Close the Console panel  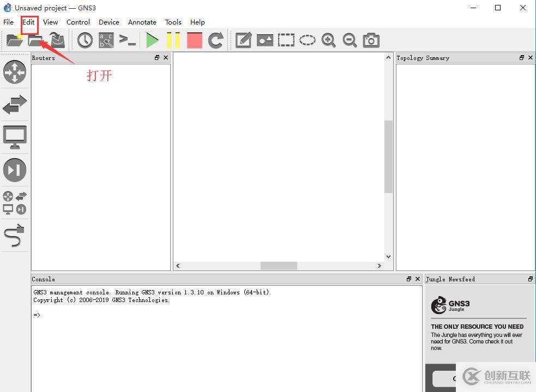pyautogui.click(x=418, y=279)
